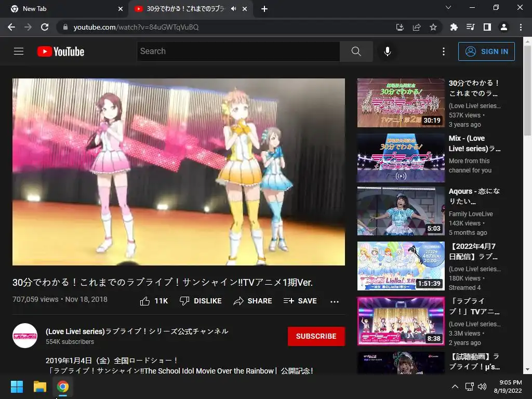This screenshot has height=399, width=532.
Task: Open Love Live series channel name link
Action: click(137, 331)
